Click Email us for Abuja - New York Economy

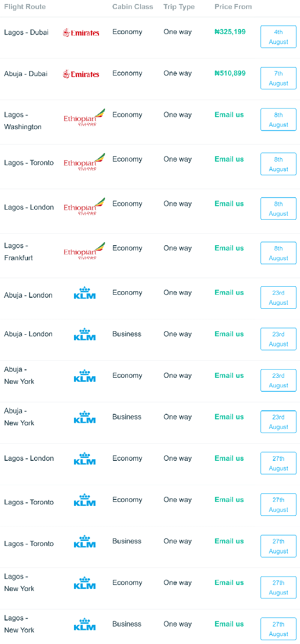pos(229,376)
